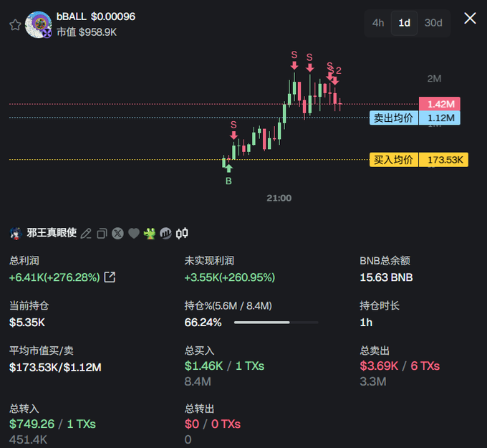Open the wallet analytics chart icon
Screen dimensions: 487x448
(165, 233)
